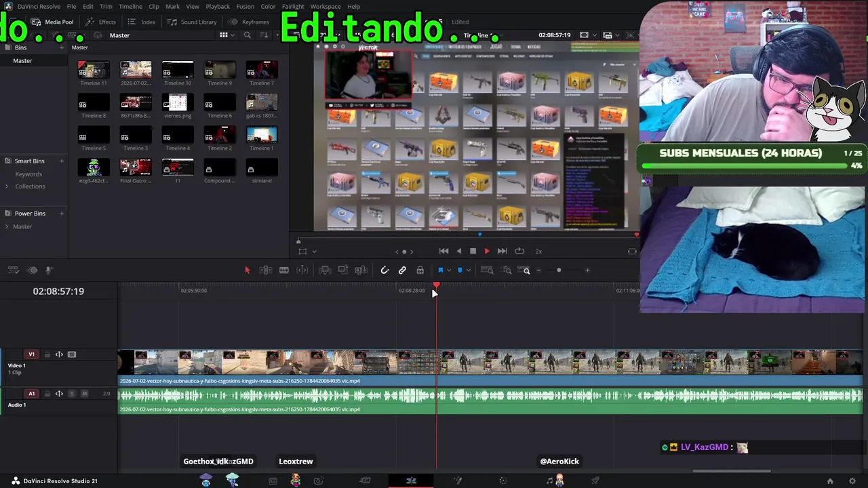This screenshot has width=868, height=488.
Task: Solo the Audio 1 track
Action: pos(72,394)
